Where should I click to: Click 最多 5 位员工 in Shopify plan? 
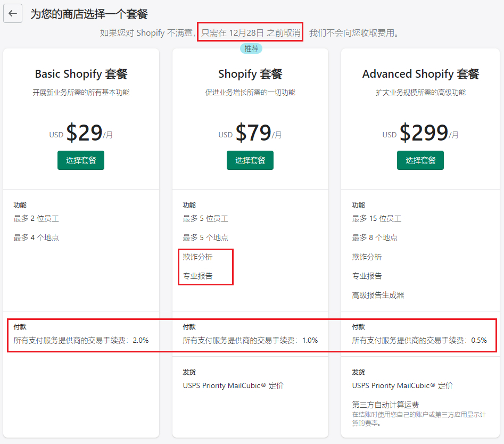click(x=205, y=219)
